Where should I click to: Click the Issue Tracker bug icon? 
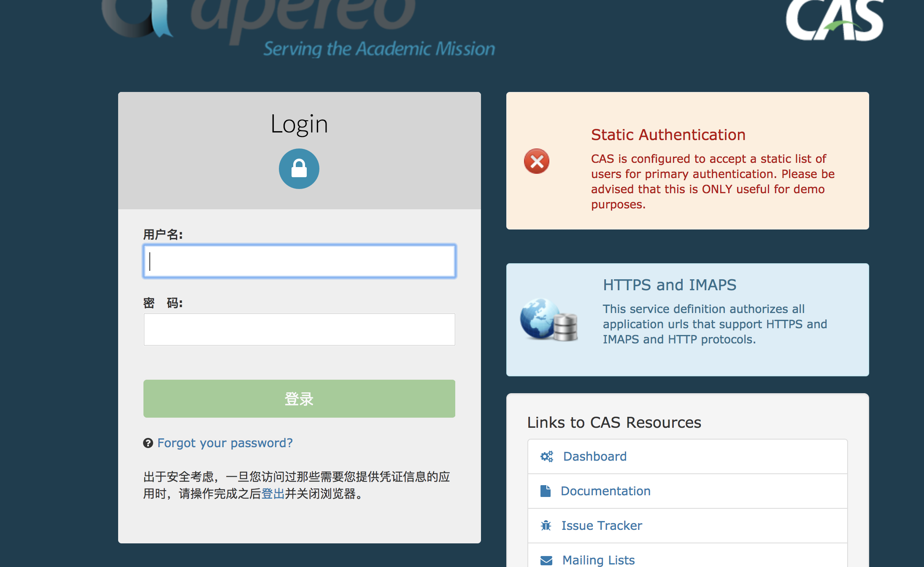[546, 526]
